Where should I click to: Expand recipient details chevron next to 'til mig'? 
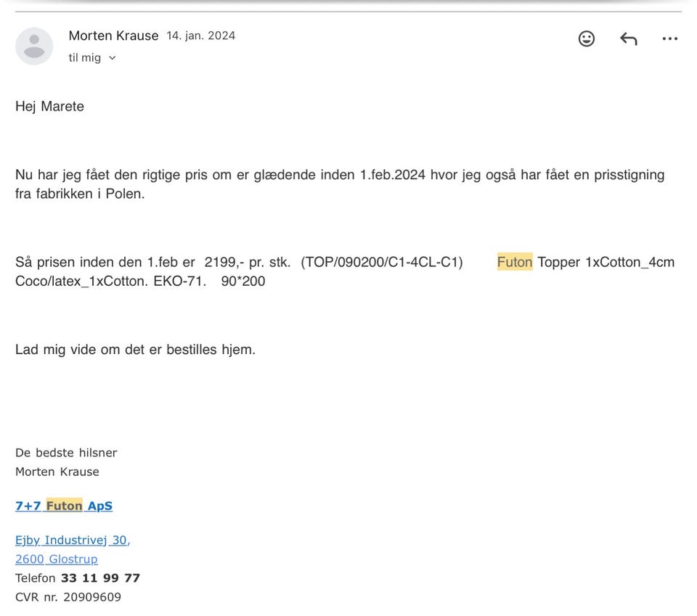click(x=112, y=58)
